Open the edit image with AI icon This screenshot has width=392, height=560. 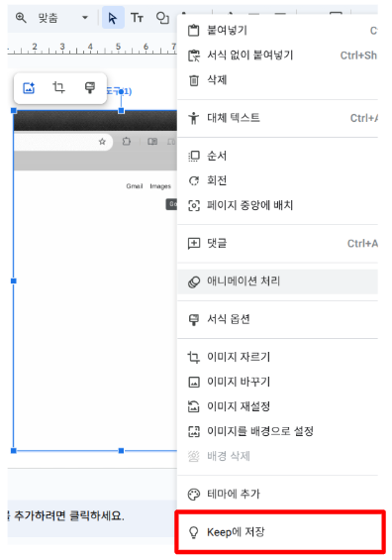pos(29,88)
